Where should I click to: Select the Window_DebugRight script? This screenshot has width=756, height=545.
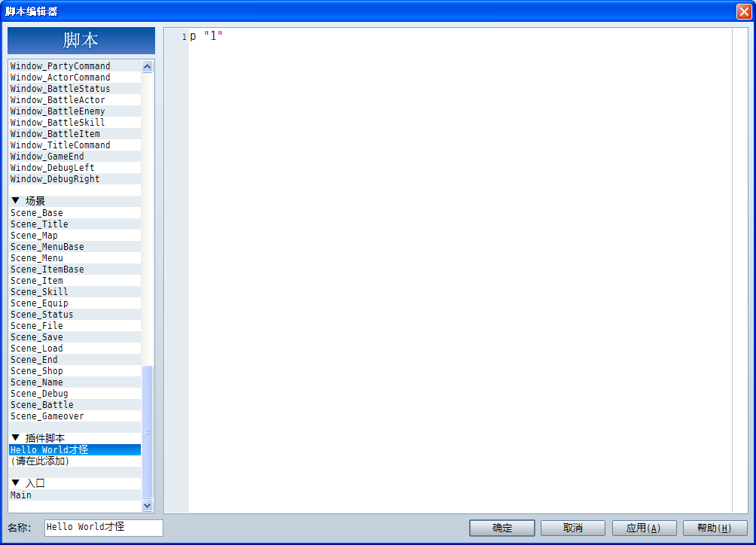point(75,178)
